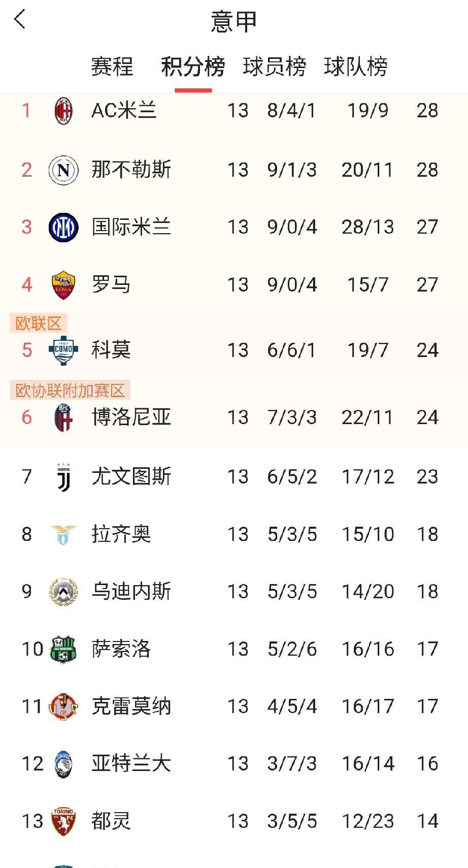This screenshot has height=868, width=468.
Task: Tap the 萨索洛 green badge
Action: [63, 649]
